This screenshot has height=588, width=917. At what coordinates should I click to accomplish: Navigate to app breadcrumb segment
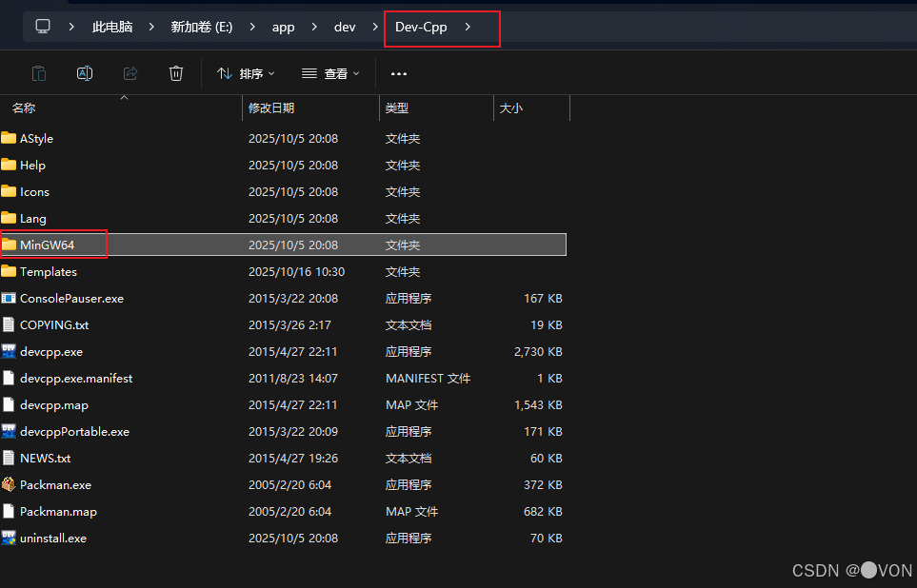pos(283,28)
